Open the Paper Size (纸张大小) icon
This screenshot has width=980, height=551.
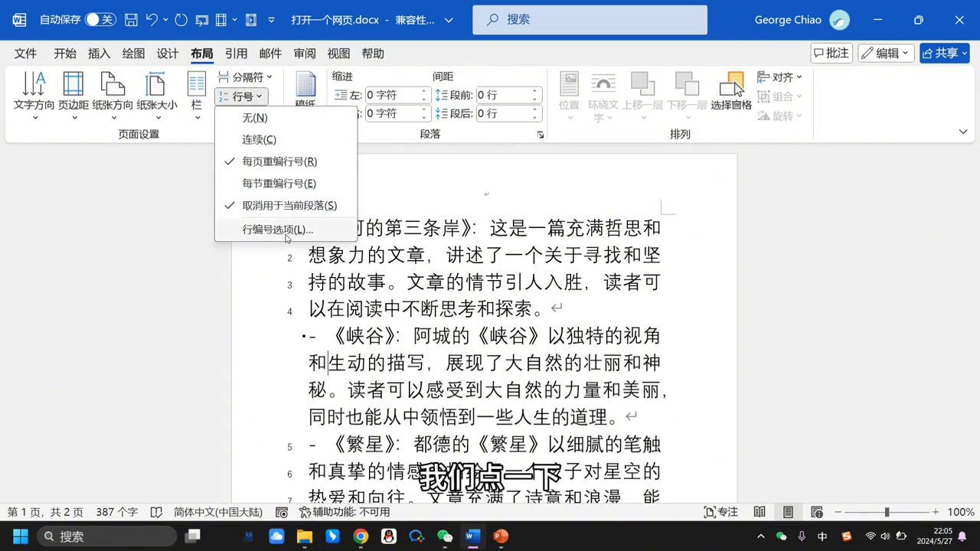[156, 84]
